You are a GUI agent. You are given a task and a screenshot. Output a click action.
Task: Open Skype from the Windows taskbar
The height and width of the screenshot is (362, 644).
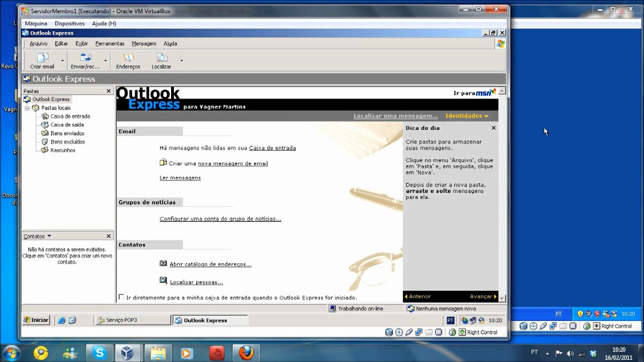[x=99, y=353]
